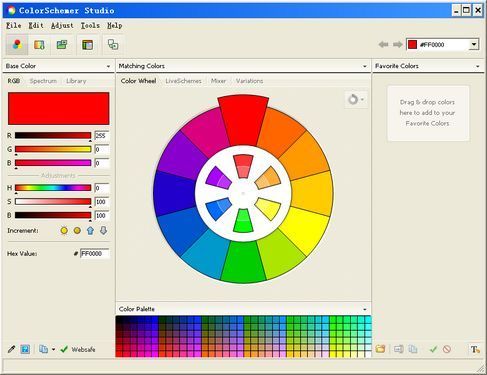The height and width of the screenshot is (375, 487).
Task: Click the save color icon beside the eyedropper
Action: coord(25,349)
